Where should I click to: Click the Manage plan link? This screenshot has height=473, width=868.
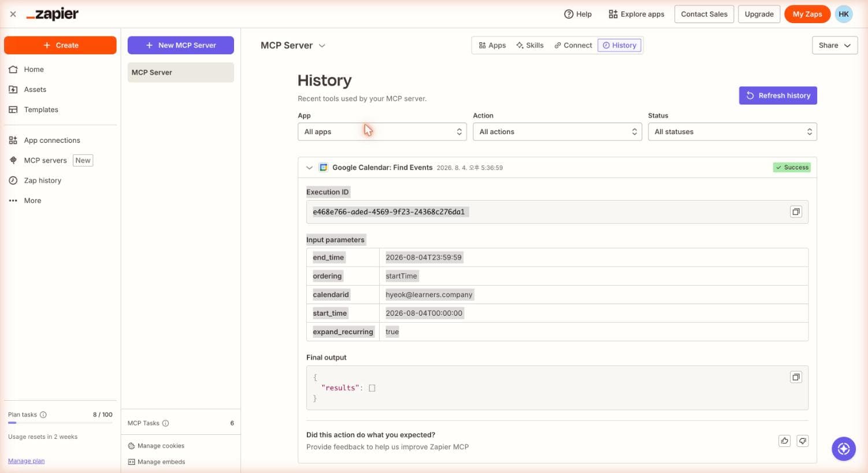pos(26,461)
